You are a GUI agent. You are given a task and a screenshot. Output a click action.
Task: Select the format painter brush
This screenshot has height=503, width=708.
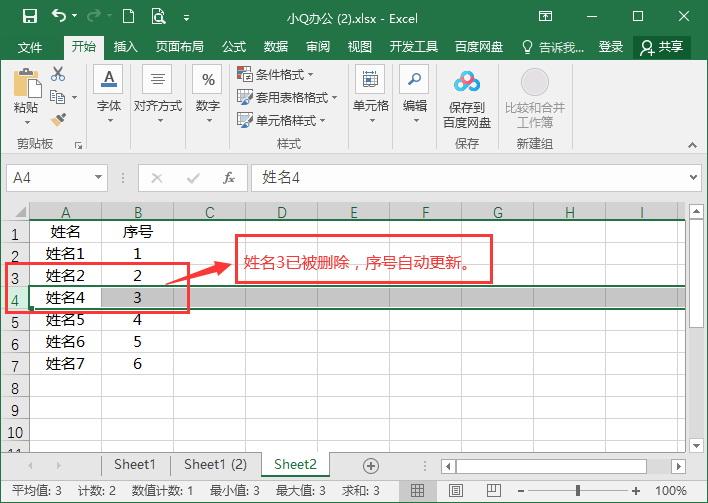(x=58, y=120)
